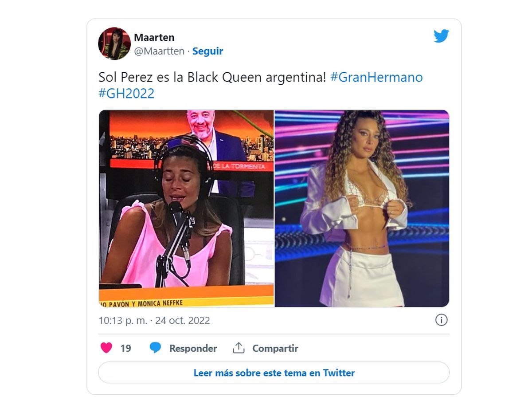This screenshot has height=397, width=532.
Task: Click the blue reply speech bubble icon
Action: point(155,348)
